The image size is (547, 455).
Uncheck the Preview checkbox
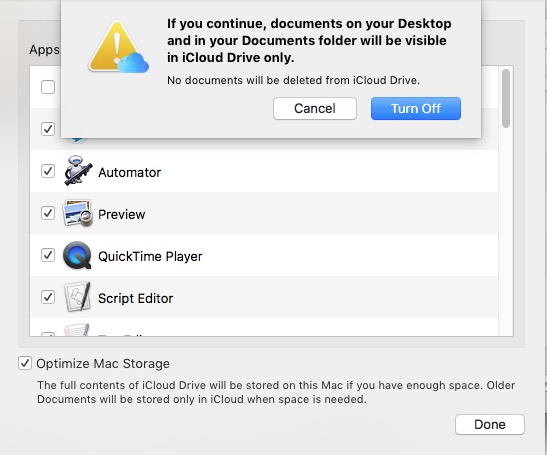click(x=48, y=213)
